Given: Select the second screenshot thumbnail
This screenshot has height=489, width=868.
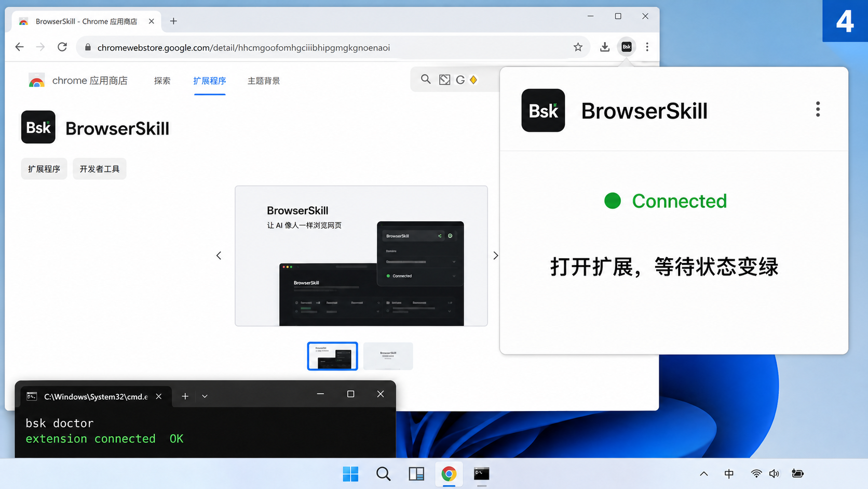Looking at the screenshot, I should pos(388,356).
